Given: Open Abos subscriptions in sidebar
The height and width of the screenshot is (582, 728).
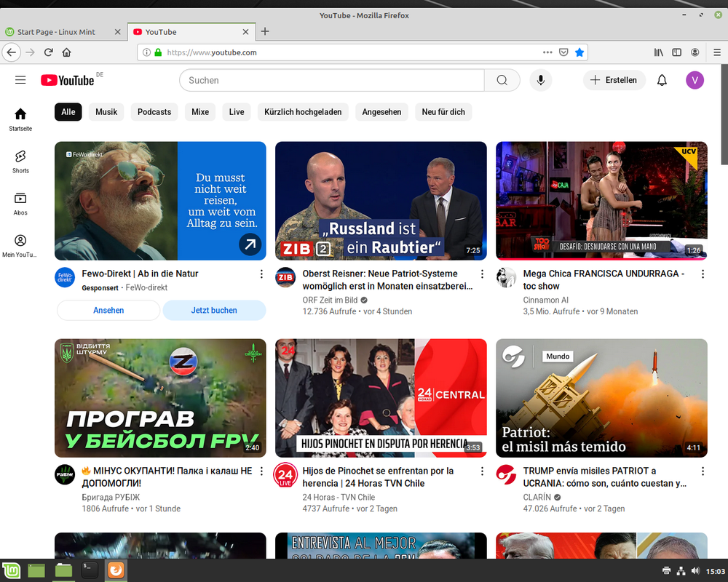Looking at the screenshot, I should pyautogui.click(x=20, y=204).
